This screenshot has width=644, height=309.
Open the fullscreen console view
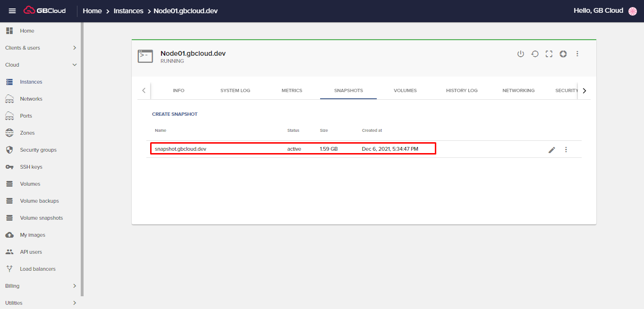click(x=549, y=54)
